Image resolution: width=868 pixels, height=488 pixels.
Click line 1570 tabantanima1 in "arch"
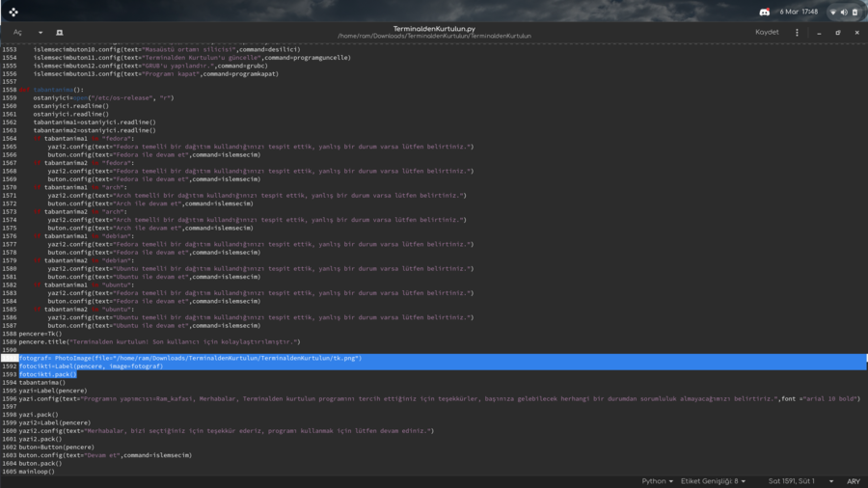(x=80, y=187)
